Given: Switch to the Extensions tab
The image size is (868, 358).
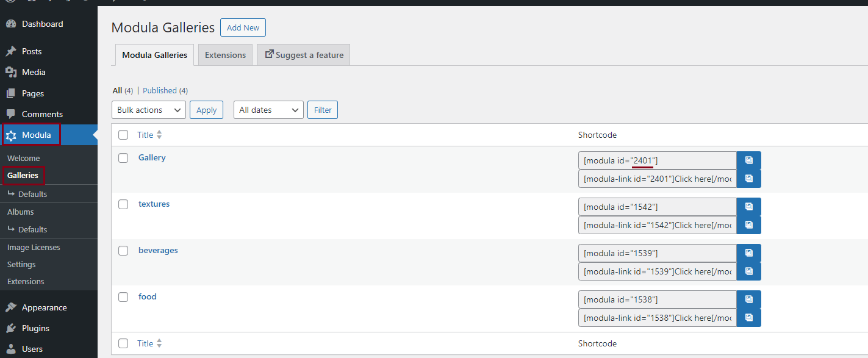Looking at the screenshot, I should pyautogui.click(x=225, y=55).
